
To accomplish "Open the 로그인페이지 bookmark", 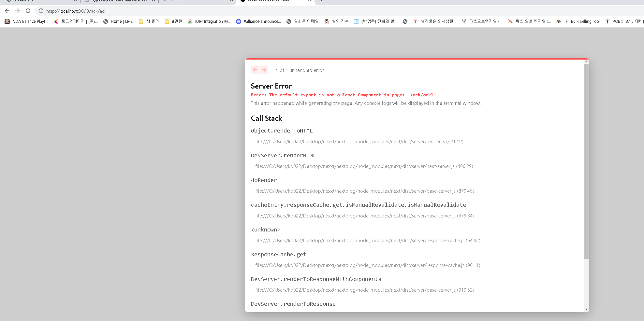I will pos(76,21).
